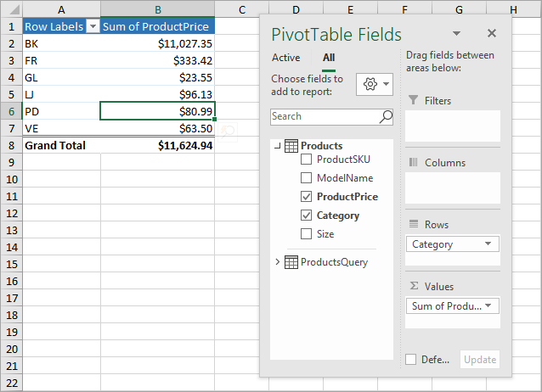Select column B header
The image size is (542, 392).
(158, 9)
